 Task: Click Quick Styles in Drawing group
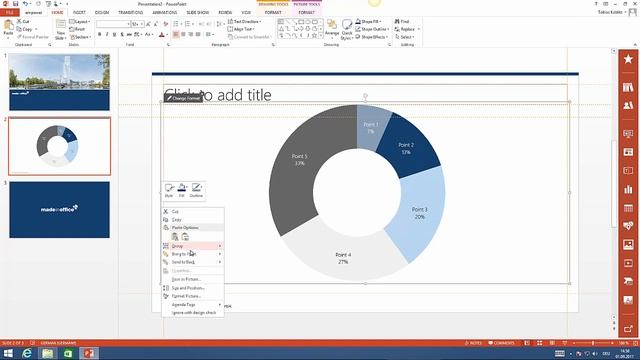click(347, 29)
